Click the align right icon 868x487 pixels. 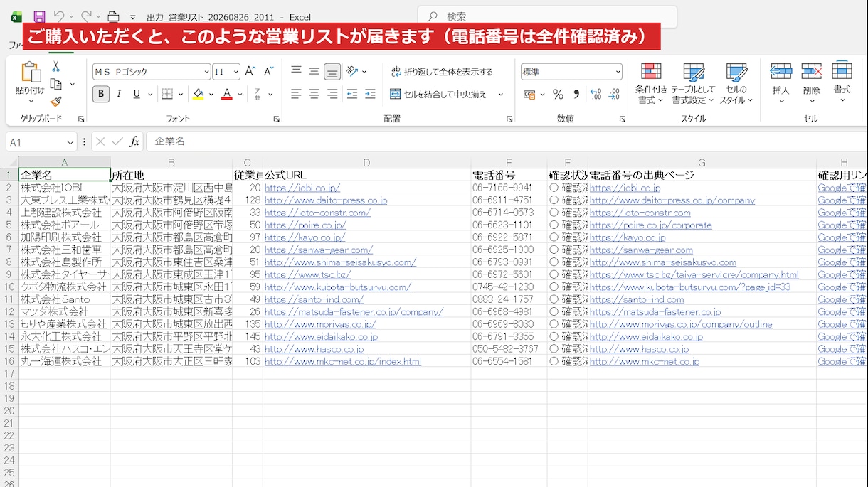click(x=332, y=94)
